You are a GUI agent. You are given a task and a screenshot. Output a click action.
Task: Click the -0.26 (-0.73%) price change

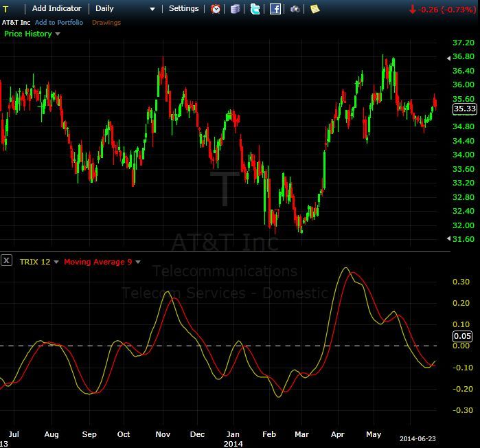(x=446, y=10)
